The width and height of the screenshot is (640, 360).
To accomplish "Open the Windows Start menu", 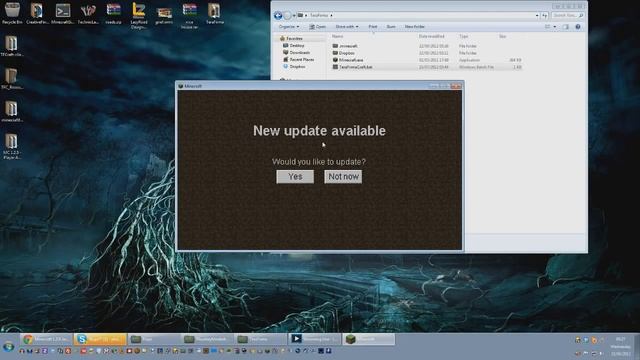I will tap(8, 347).
